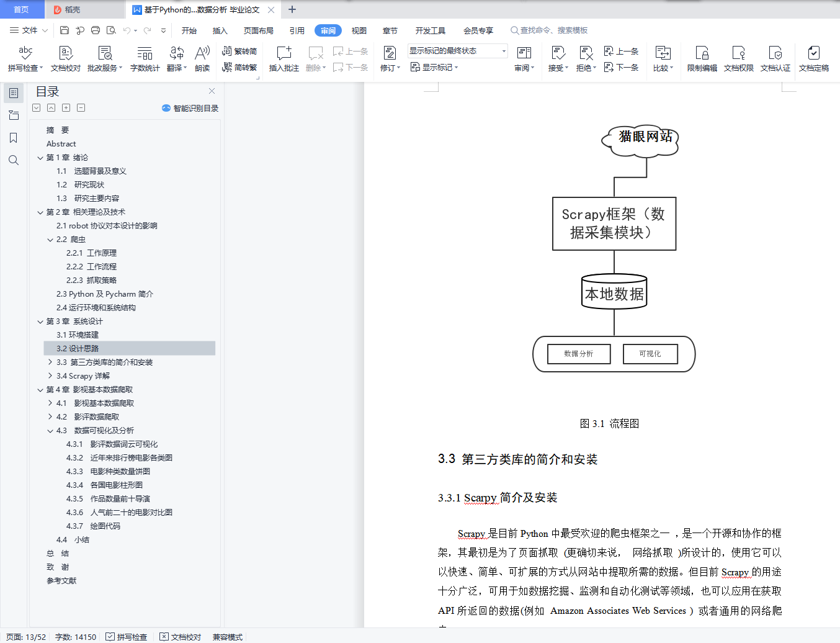Switch to the 视图 ribbon tab
The image size is (840, 643).
[x=359, y=30]
